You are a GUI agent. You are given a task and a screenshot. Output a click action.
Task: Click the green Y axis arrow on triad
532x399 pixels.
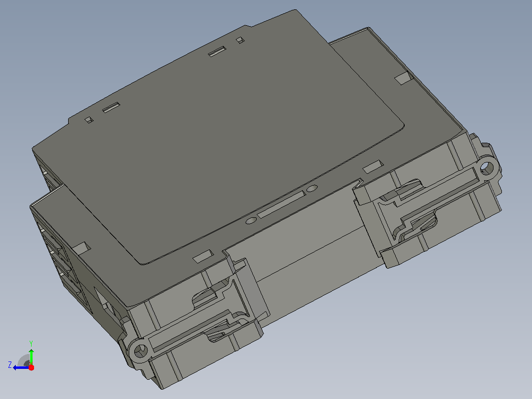click(31, 356)
